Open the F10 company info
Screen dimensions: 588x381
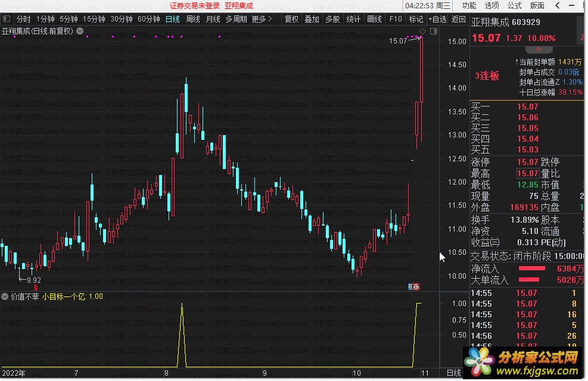(395, 19)
